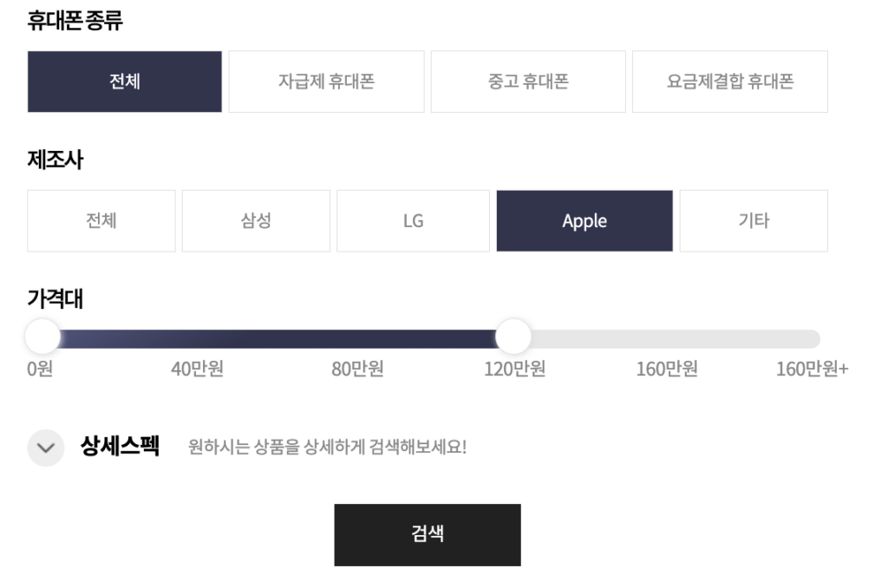Select the Apple manufacturer button
This screenshot has width=888, height=588.
point(584,221)
